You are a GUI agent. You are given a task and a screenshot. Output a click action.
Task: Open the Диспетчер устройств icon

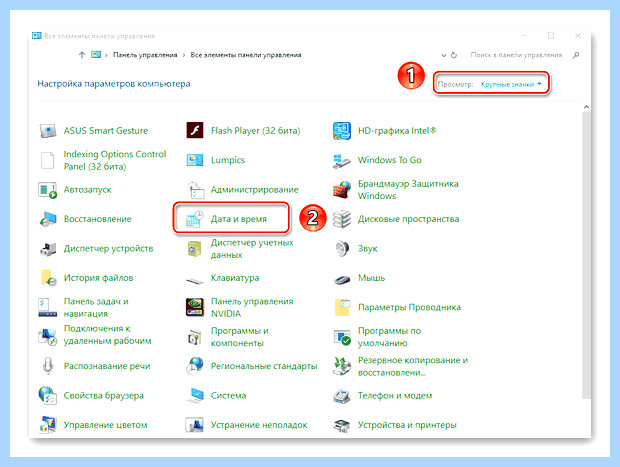[x=48, y=249]
